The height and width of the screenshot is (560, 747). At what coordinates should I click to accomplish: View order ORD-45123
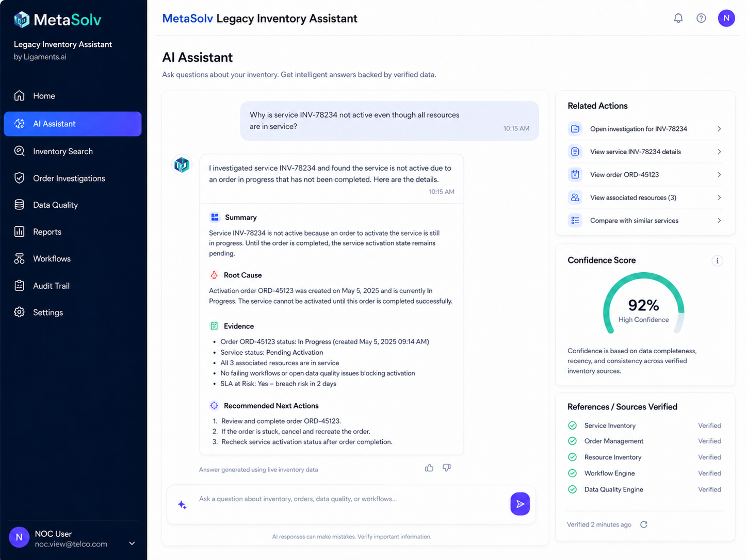[x=645, y=174]
